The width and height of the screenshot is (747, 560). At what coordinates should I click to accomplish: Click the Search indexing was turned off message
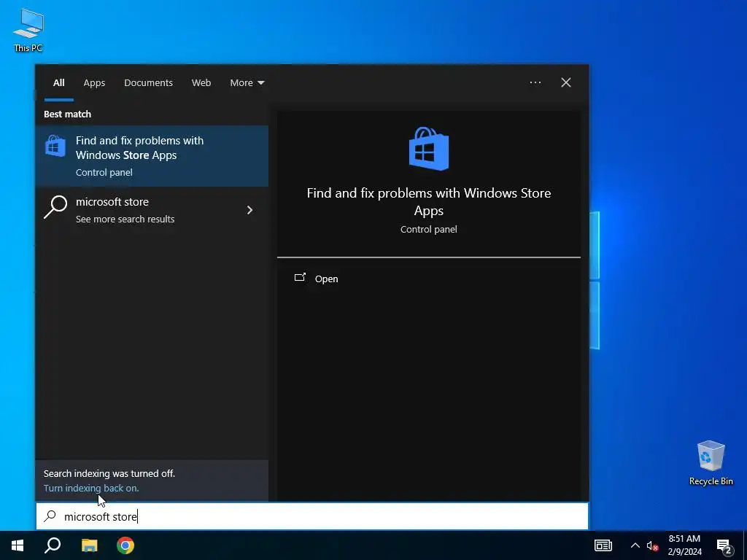coord(109,473)
